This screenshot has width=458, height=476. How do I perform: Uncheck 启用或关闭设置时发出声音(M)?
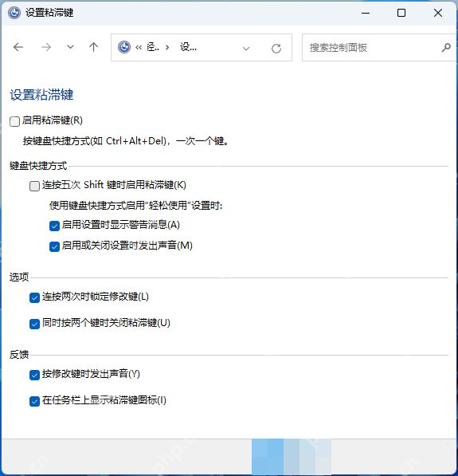(x=54, y=246)
